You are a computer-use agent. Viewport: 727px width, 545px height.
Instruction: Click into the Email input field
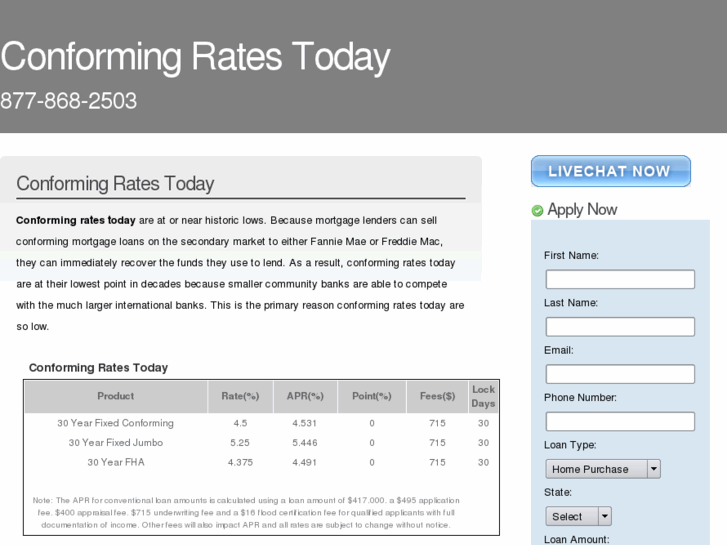(x=620, y=374)
